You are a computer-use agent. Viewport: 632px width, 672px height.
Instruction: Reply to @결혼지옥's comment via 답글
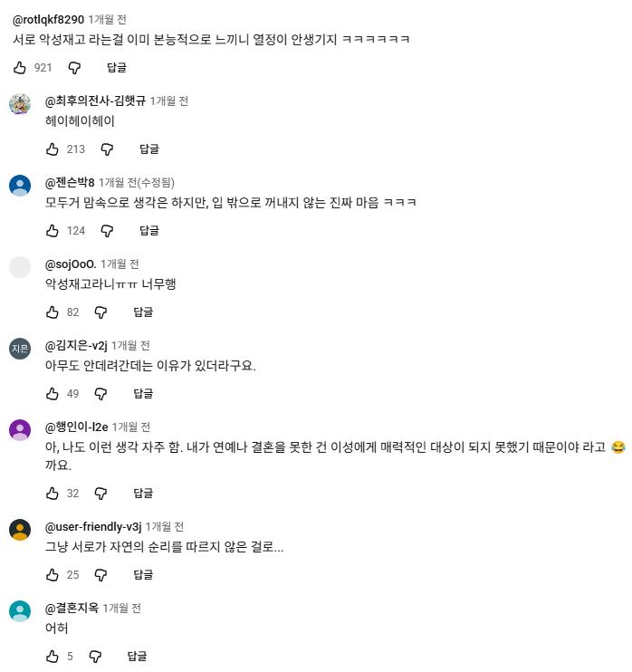137,656
